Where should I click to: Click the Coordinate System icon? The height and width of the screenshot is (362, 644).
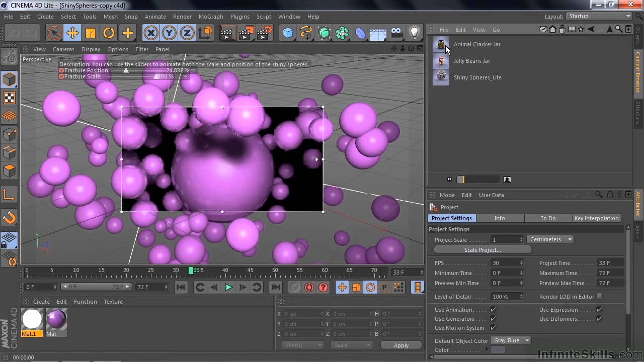(205, 34)
